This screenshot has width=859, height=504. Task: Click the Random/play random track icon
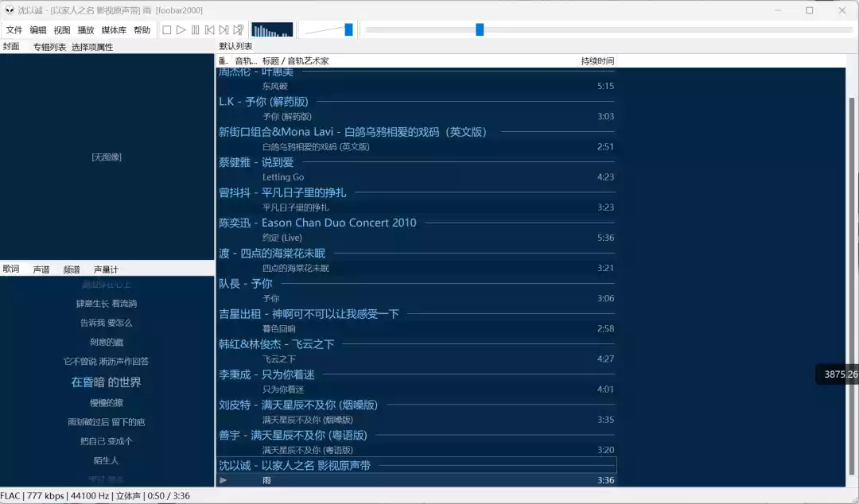(238, 29)
